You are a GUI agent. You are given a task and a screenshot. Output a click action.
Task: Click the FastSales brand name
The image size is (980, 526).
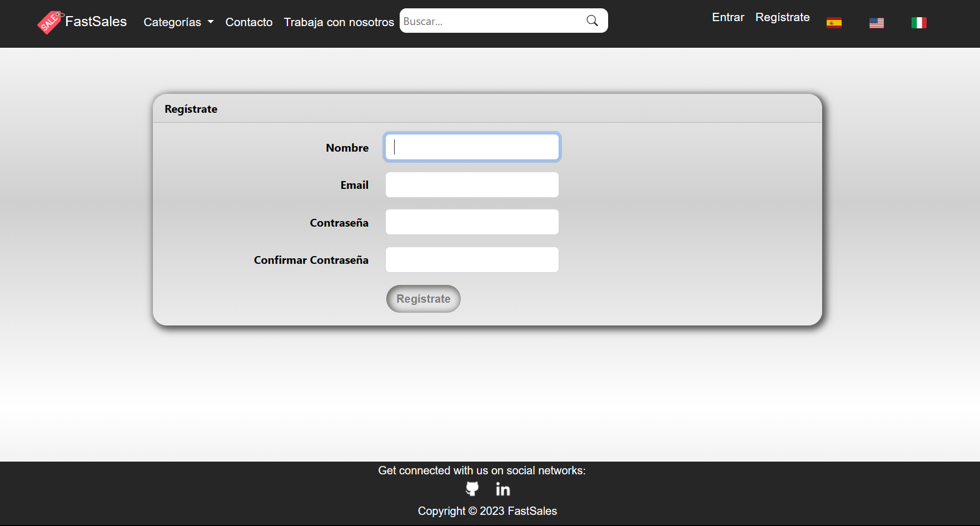(96, 22)
